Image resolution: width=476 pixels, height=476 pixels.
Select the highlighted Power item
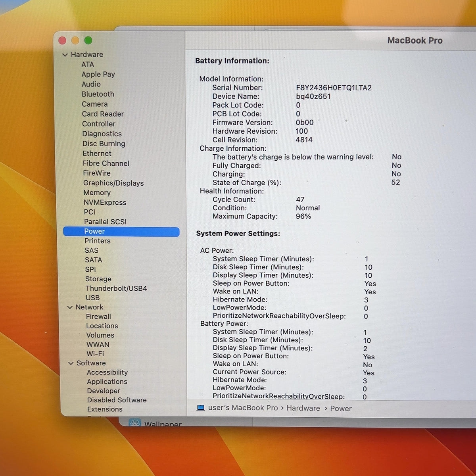point(121,232)
